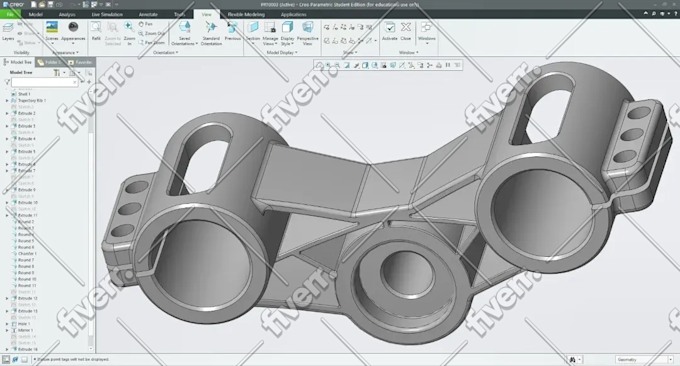Toggle the browser display in status bar
This screenshot has height=366, width=680.
(15, 359)
